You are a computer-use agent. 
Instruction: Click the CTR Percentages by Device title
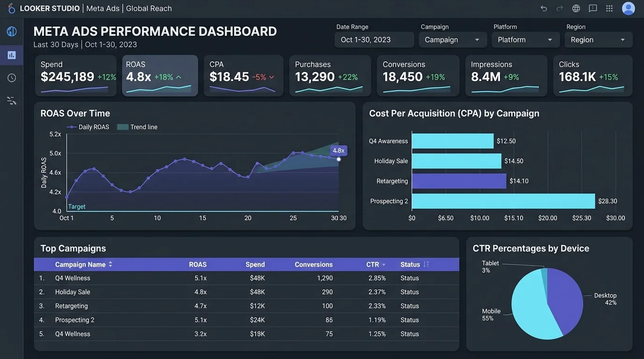pyautogui.click(x=531, y=248)
